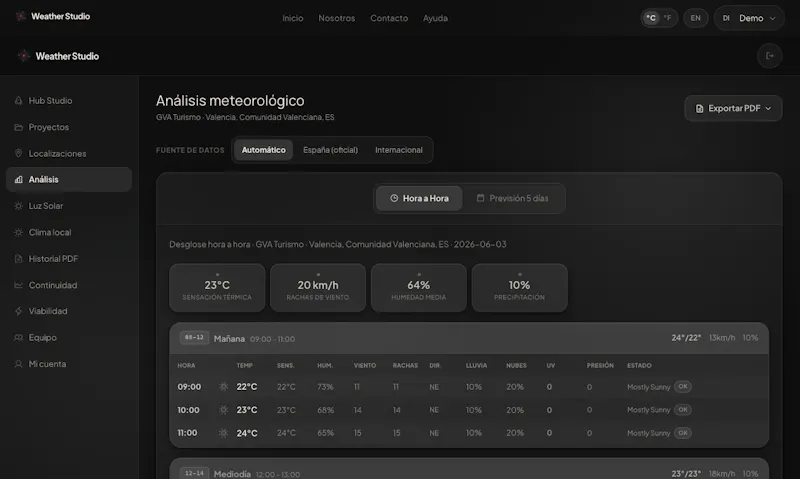The image size is (800, 479).
Task: Open Luz Solar section
Action: [69, 206]
